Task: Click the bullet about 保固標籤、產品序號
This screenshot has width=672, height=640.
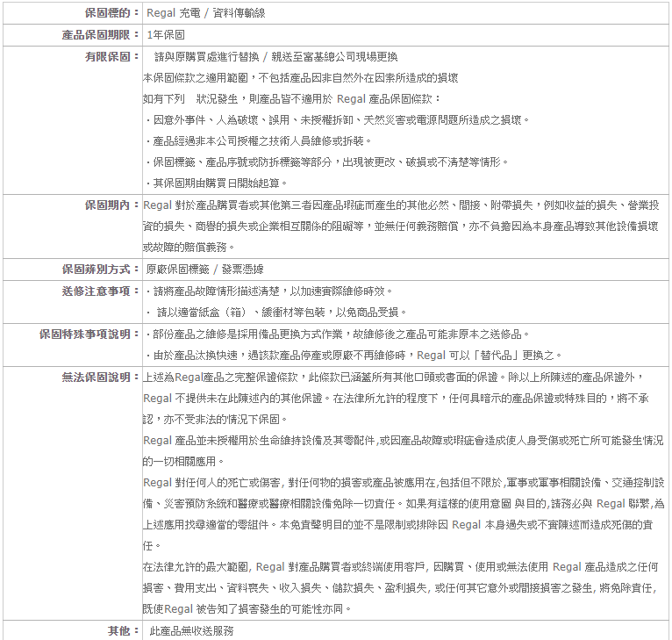Action: 325,162
